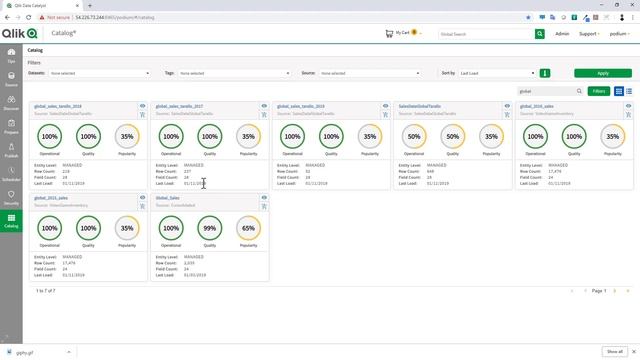Click the 65% Popularity gauge on Global_Sales
Image resolution: width=640 pixels, height=360 pixels.
tap(248, 228)
